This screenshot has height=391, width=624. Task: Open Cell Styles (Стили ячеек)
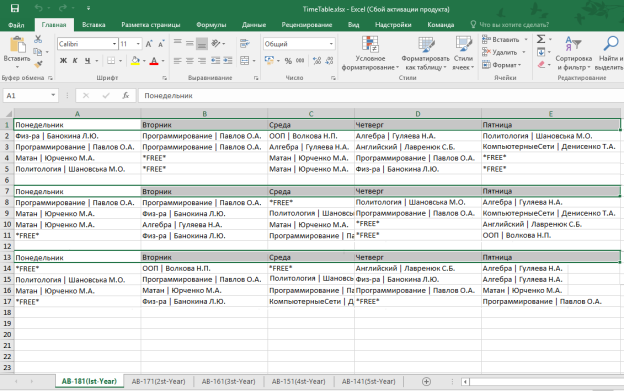[463, 53]
